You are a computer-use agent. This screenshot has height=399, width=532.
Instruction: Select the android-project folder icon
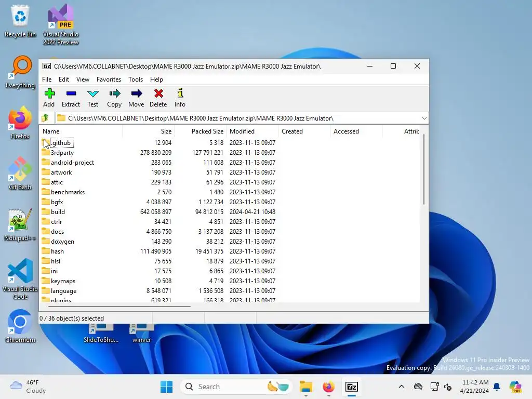pyautogui.click(x=46, y=162)
